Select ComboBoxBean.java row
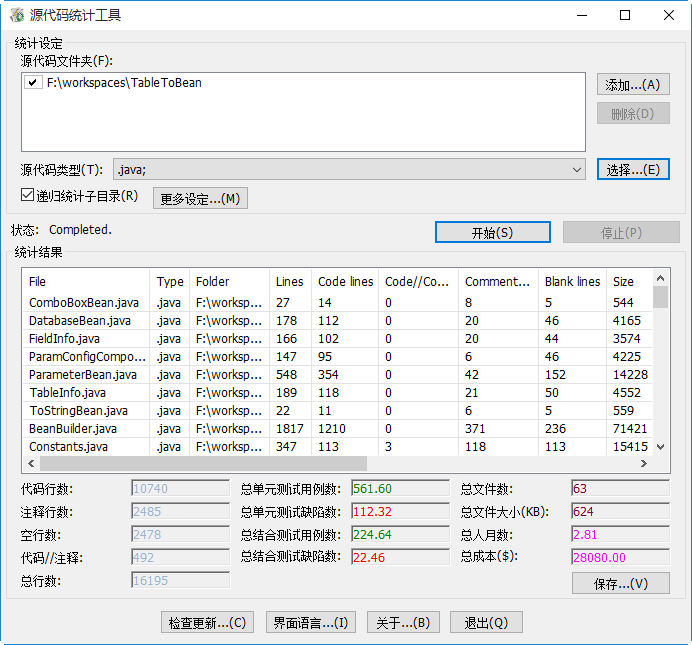The width and height of the screenshot is (692, 645). pyautogui.click(x=338, y=303)
